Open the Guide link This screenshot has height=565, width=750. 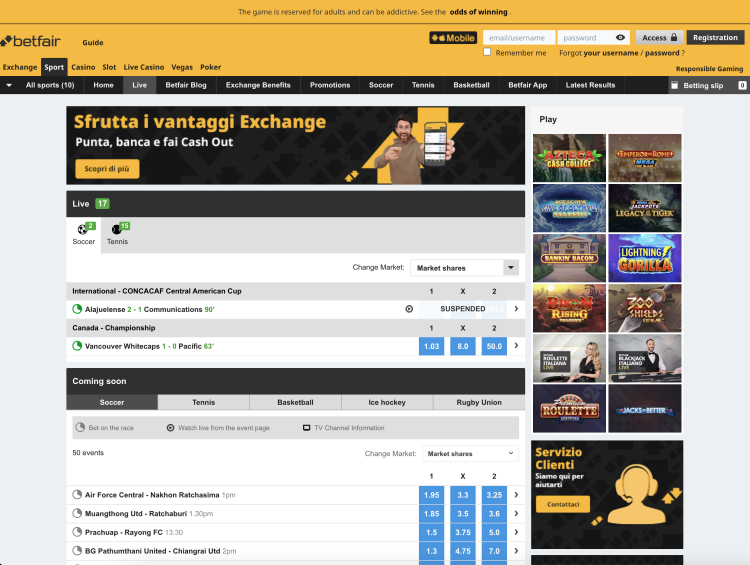(x=93, y=42)
